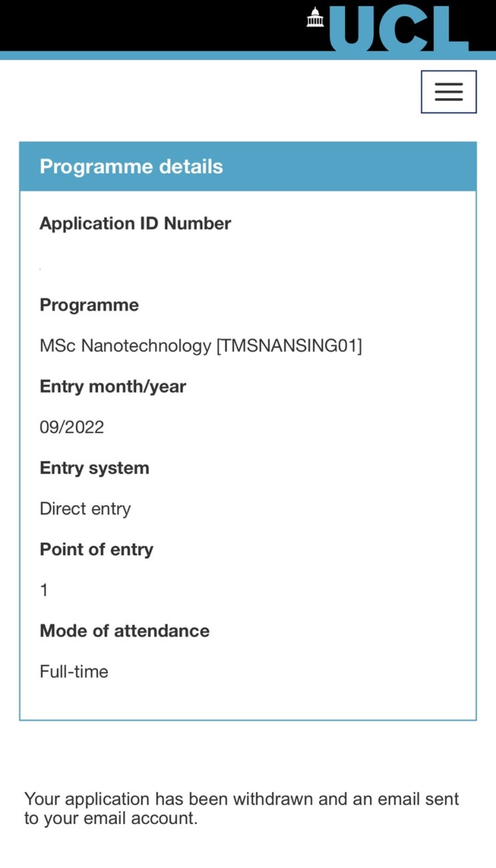Viewport: 496px width, 868px height.
Task: Click the Mode of attendance label
Action: (x=124, y=631)
